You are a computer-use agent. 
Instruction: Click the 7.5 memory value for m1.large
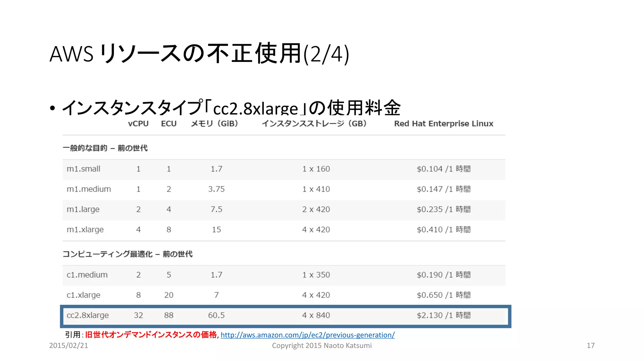point(216,209)
